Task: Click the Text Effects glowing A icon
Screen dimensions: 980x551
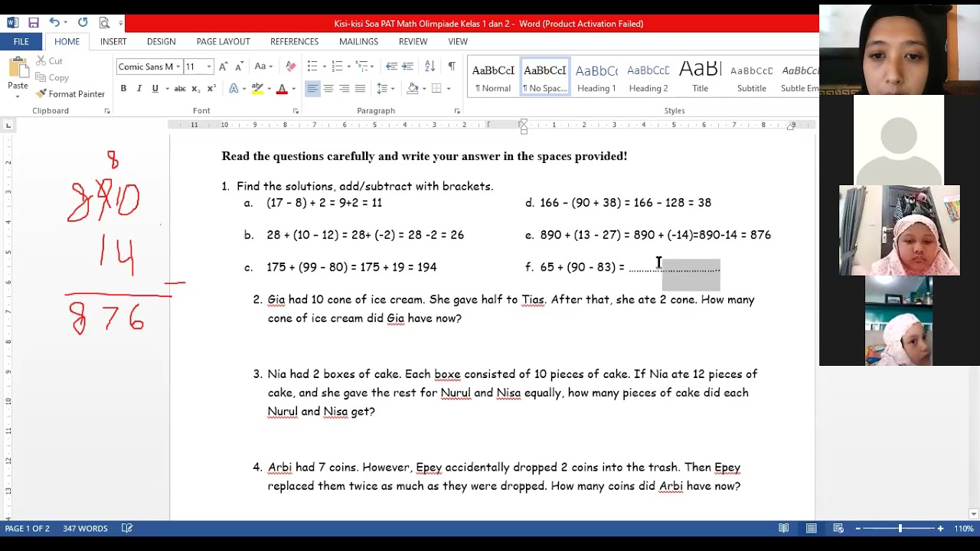Action: point(234,89)
